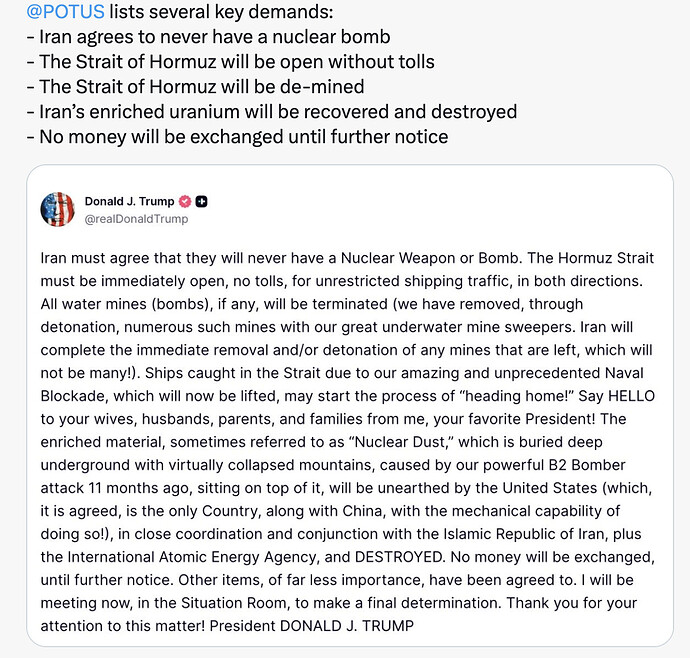Screen dimensions: 690x658
Task: Click the 'No money will be exchanged' bullet line
Action: tap(237, 137)
